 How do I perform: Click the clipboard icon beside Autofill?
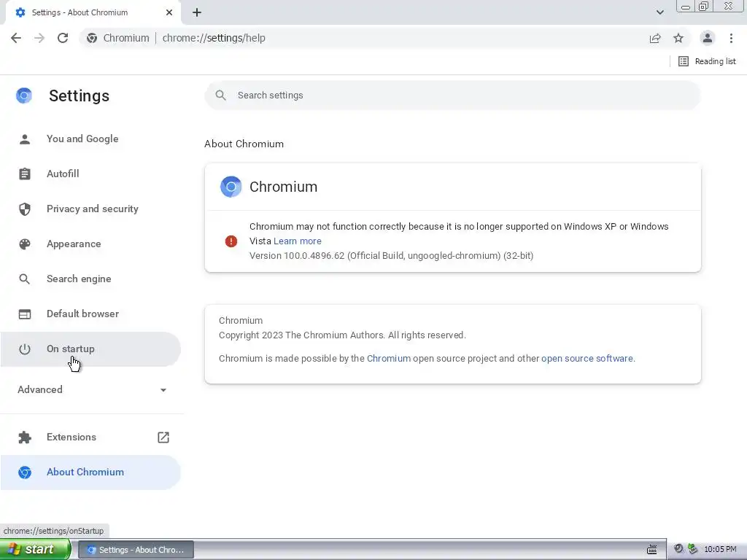(25, 174)
